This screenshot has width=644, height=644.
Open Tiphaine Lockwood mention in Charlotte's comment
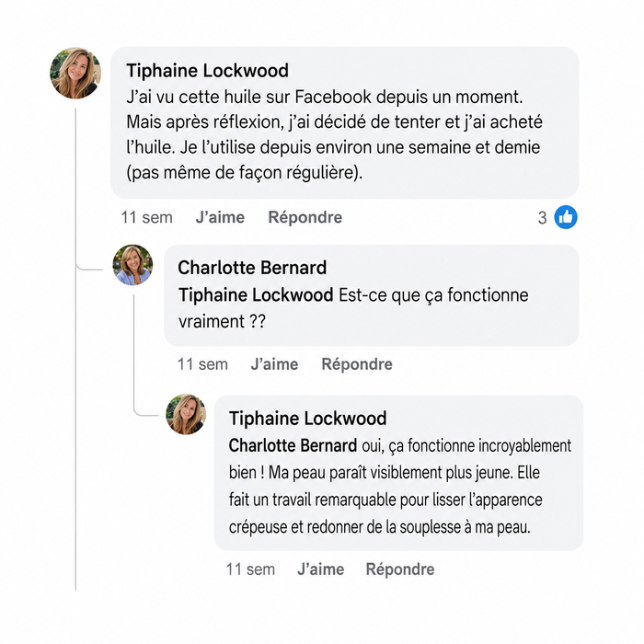256,295
